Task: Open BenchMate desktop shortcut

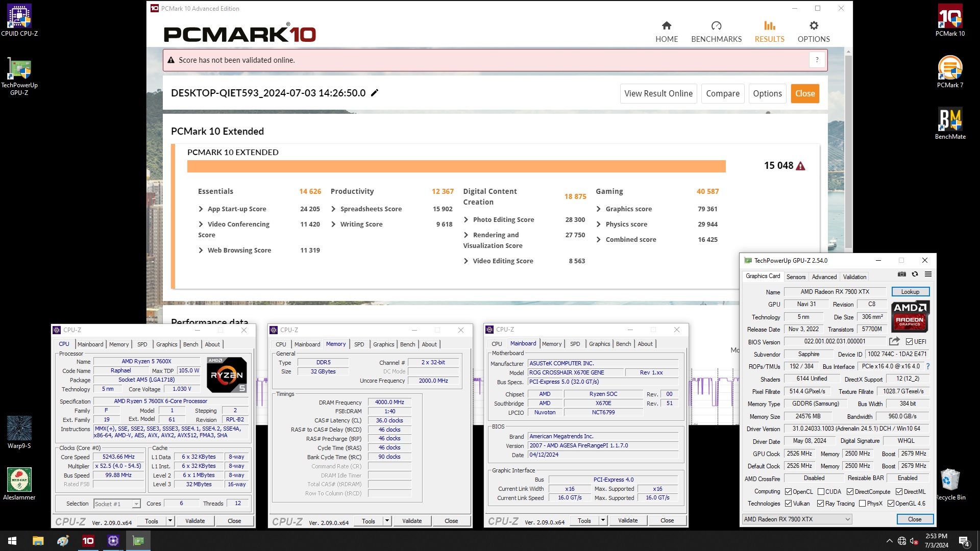Action: pos(950,123)
